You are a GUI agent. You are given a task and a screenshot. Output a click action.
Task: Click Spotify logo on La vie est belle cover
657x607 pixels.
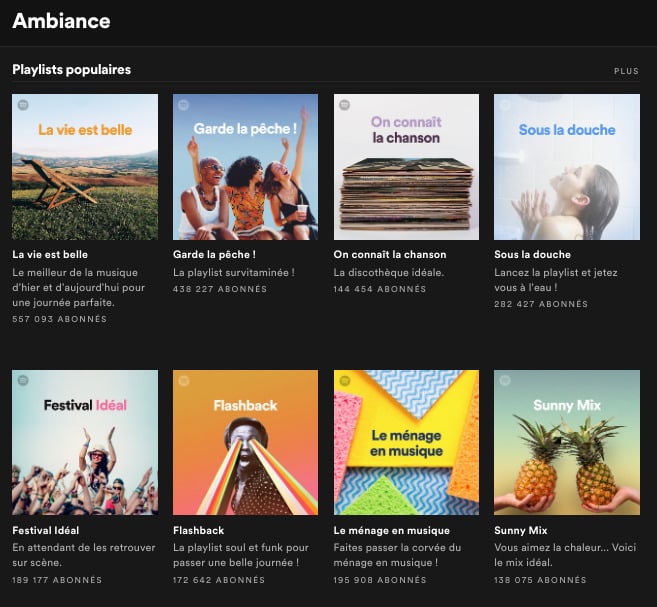23,105
